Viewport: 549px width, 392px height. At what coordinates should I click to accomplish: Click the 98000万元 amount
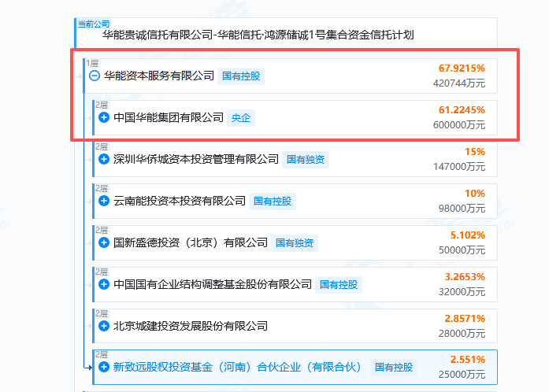[462, 209]
